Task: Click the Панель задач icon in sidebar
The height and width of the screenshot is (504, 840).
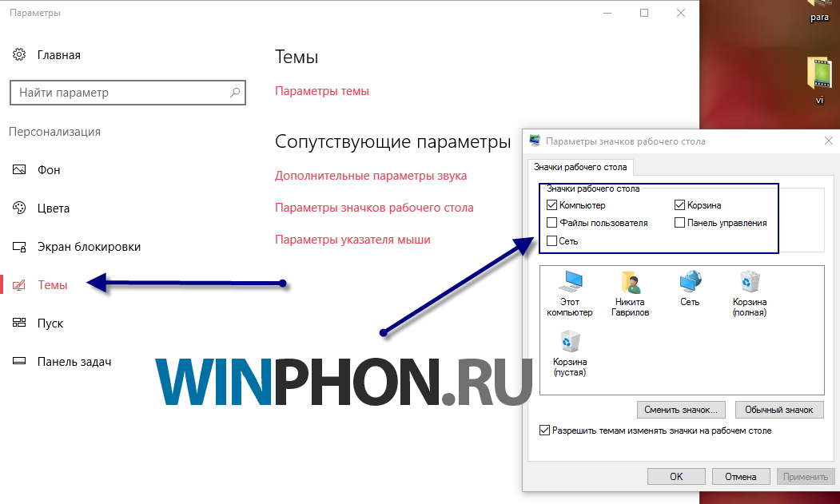Action: (x=19, y=361)
